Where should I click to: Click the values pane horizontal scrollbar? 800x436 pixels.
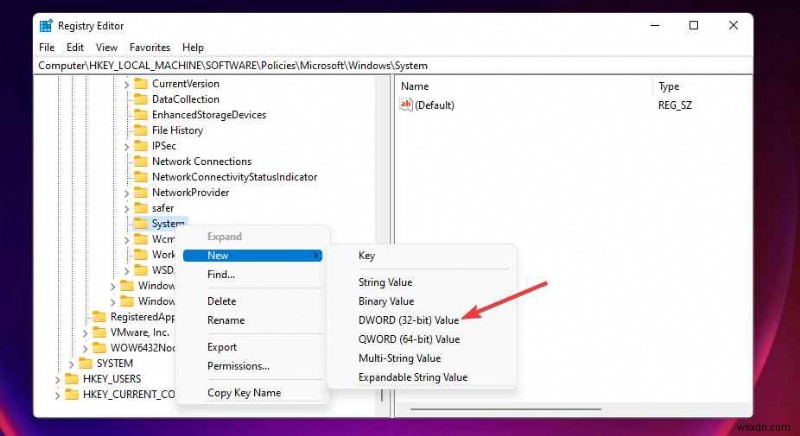[x=506, y=408]
